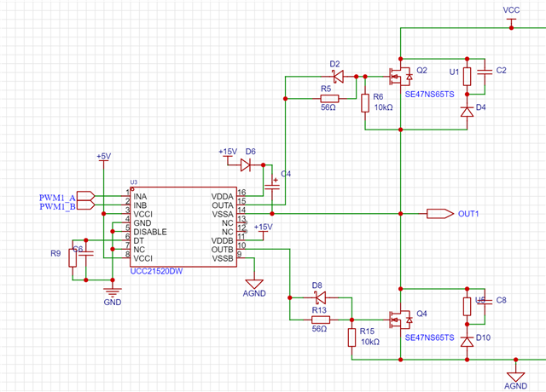Select resistor R6 symbol
This screenshot has width=546, height=392.
(x=365, y=103)
